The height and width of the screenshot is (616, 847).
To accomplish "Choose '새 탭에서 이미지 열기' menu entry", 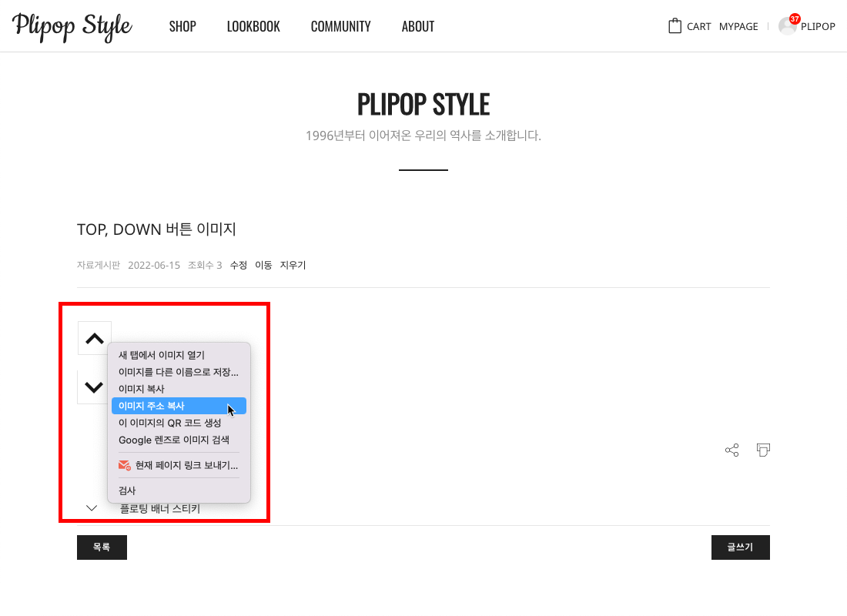I will click(x=162, y=355).
